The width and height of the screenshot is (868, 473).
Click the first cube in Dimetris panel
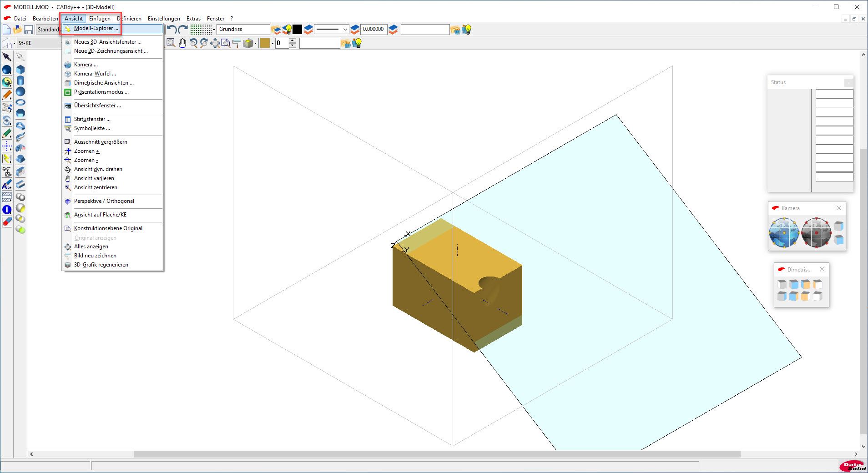(x=782, y=285)
